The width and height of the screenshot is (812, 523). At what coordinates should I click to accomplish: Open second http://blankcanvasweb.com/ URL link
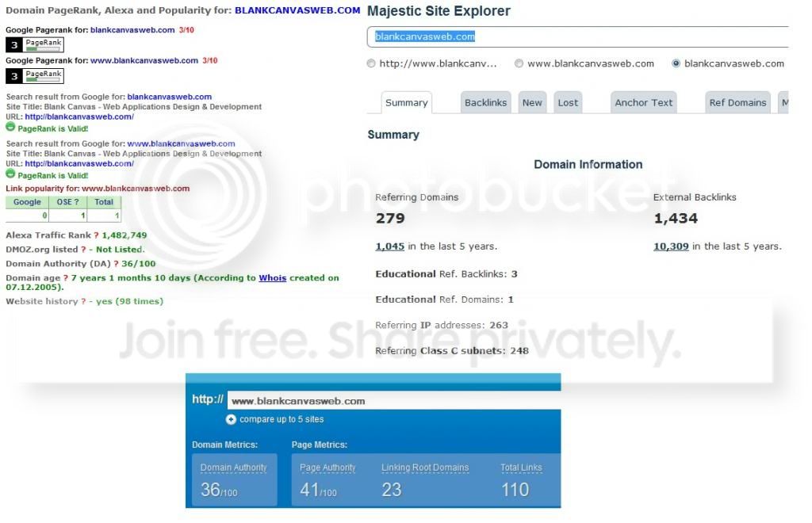pos(79,163)
